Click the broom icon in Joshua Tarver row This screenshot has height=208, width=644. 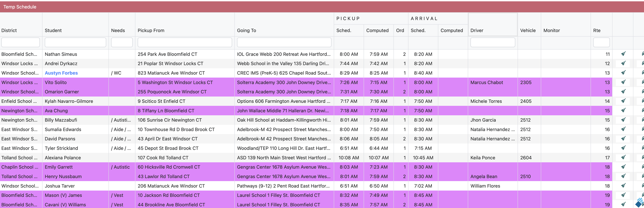623,186
